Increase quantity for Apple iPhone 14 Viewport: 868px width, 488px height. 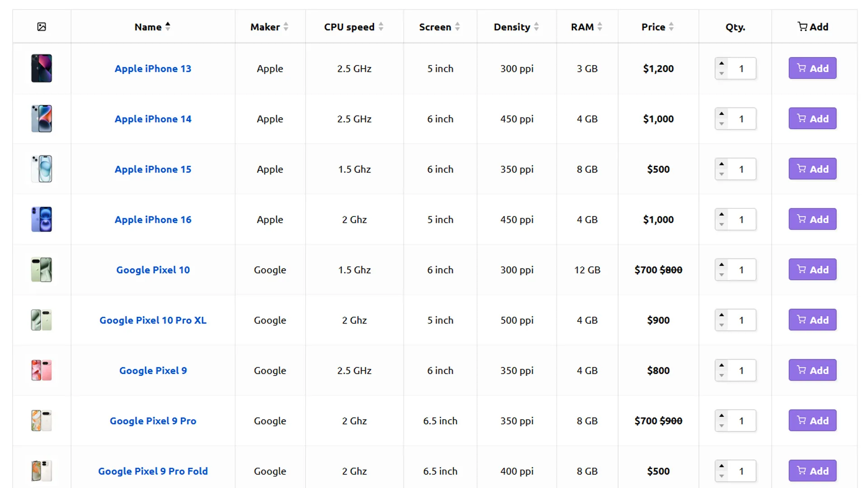pyautogui.click(x=722, y=113)
